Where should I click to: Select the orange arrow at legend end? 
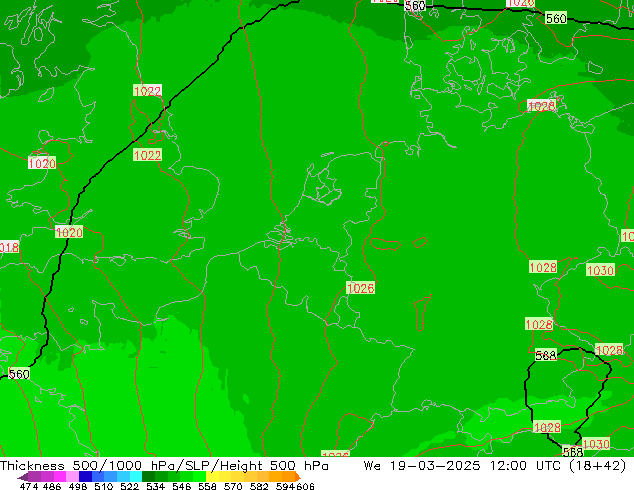pos(298,477)
